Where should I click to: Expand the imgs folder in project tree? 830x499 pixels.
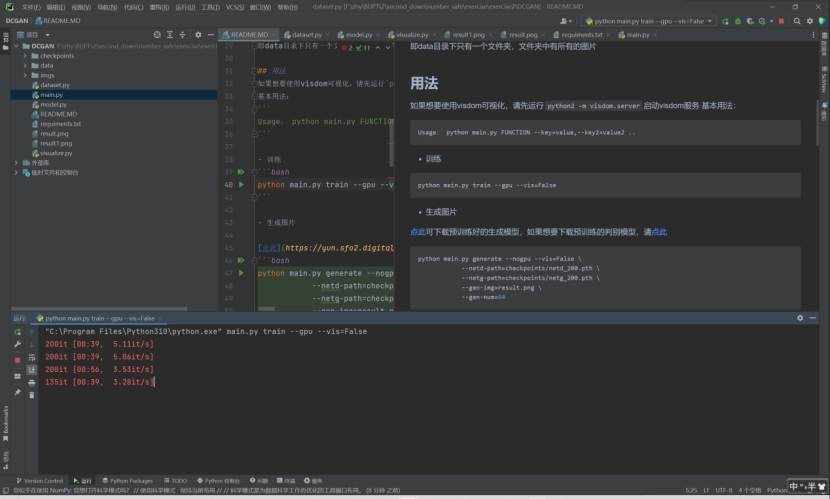[24, 75]
